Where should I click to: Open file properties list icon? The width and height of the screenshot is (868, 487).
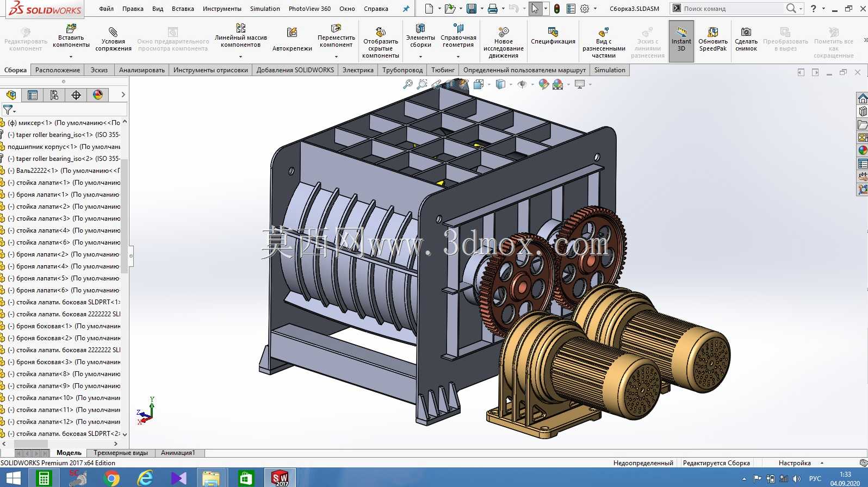pyautogui.click(x=571, y=9)
